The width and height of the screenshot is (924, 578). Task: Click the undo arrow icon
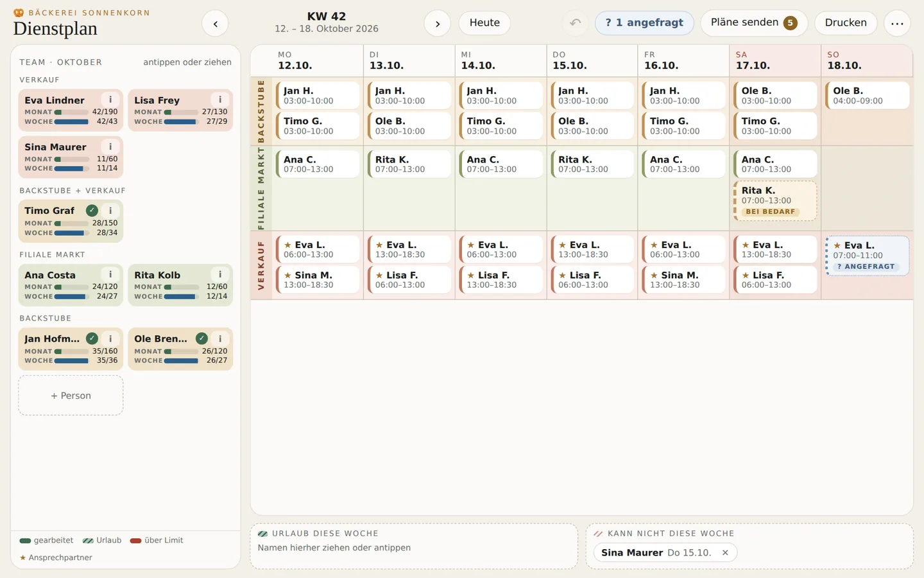pos(576,22)
